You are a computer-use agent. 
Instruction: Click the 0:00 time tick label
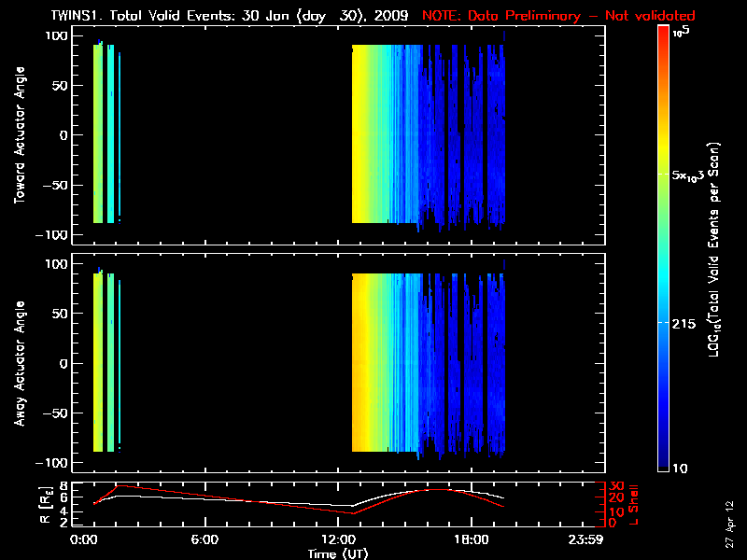tap(83, 539)
